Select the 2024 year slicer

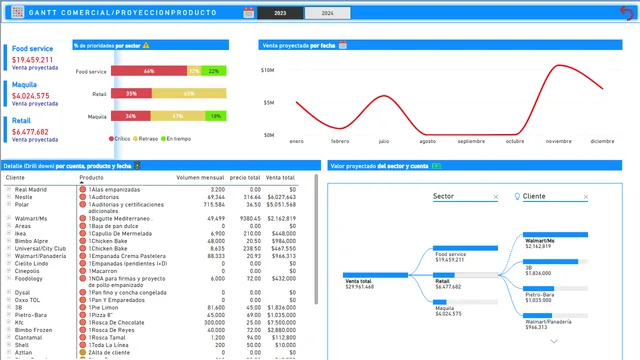point(327,13)
